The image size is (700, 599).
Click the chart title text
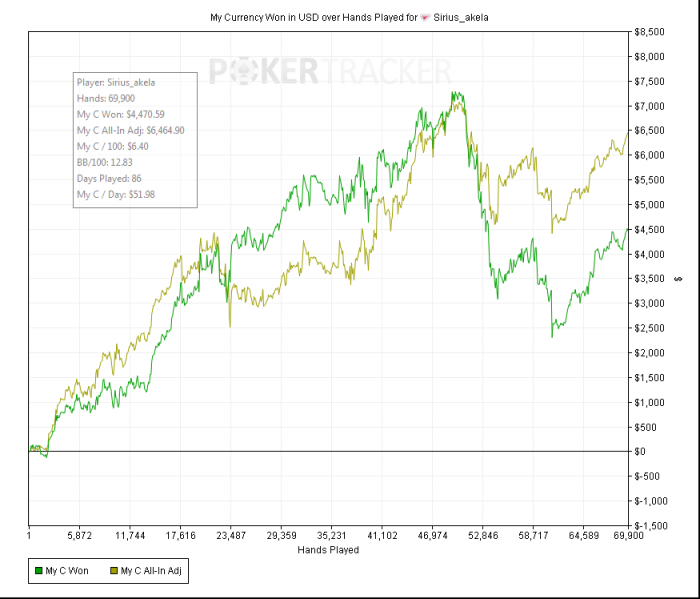tap(349, 18)
